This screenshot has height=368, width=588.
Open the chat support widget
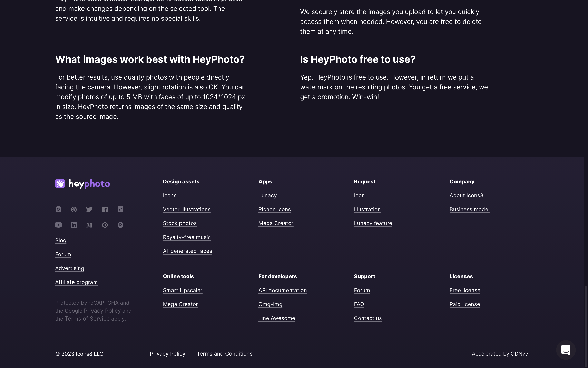[566, 350]
